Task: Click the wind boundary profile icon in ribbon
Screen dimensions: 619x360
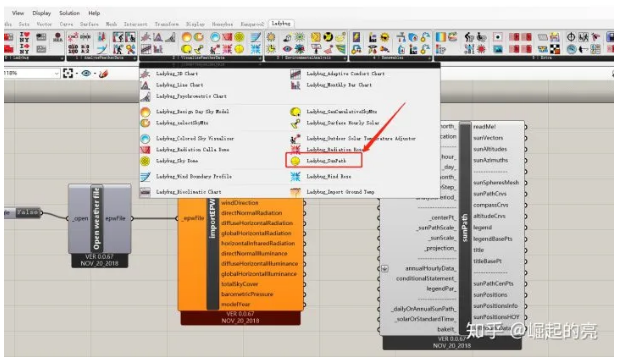Action: pos(255,37)
